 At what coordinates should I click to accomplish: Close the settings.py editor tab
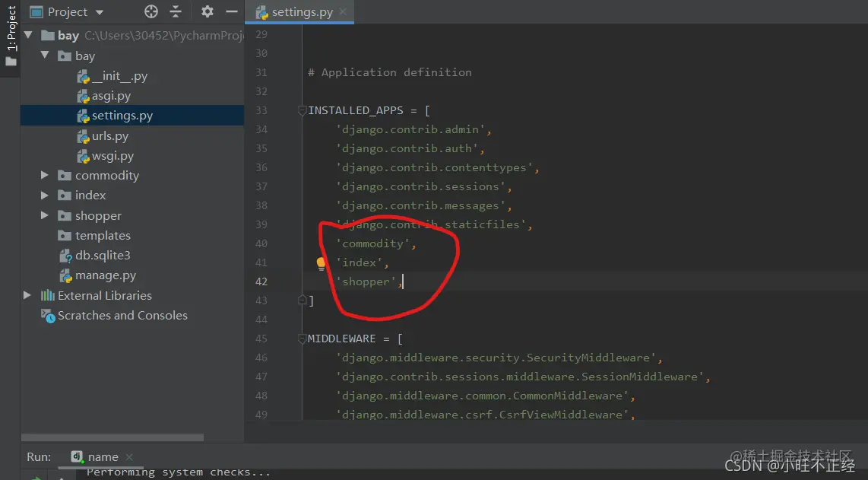click(x=343, y=11)
